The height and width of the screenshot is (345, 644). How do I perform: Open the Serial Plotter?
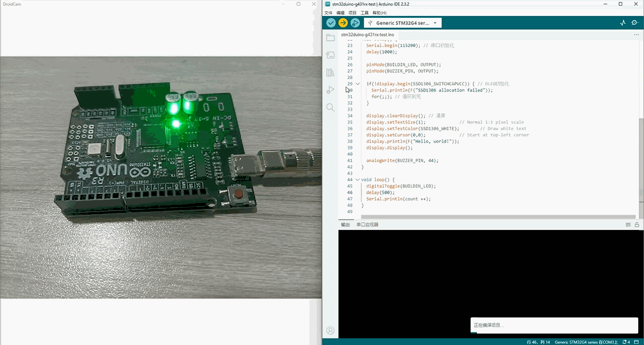(623, 23)
